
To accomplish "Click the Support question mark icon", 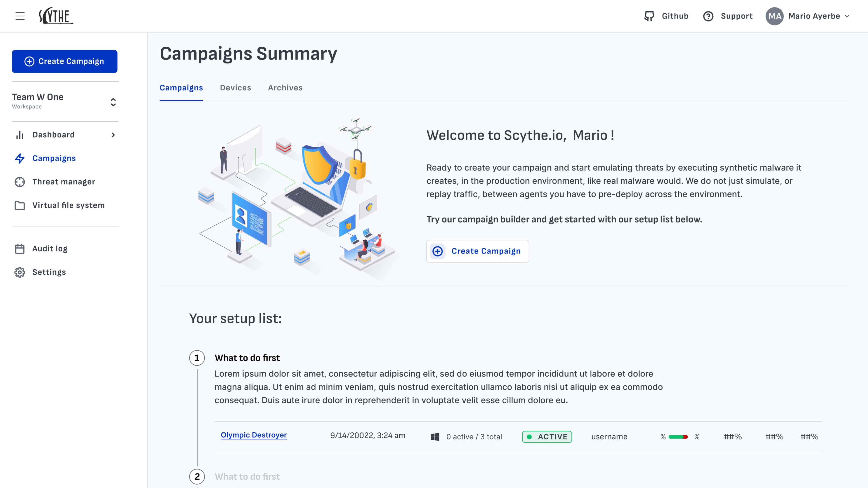I will pos(708,16).
